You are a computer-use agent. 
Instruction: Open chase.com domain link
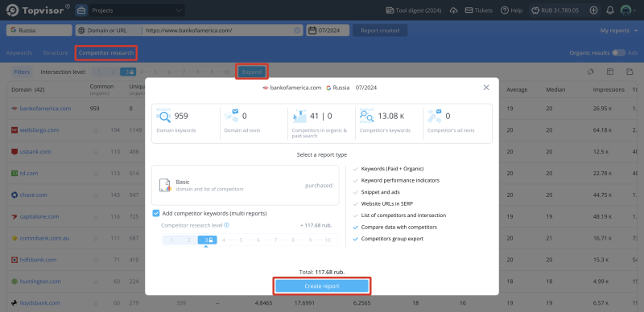(x=33, y=195)
